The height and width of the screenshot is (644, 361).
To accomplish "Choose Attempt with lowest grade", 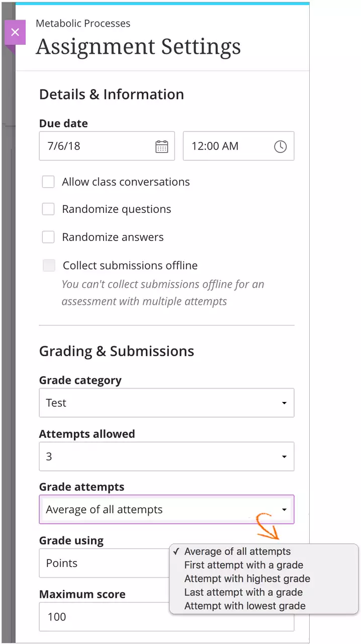I will click(x=245, y=606).
